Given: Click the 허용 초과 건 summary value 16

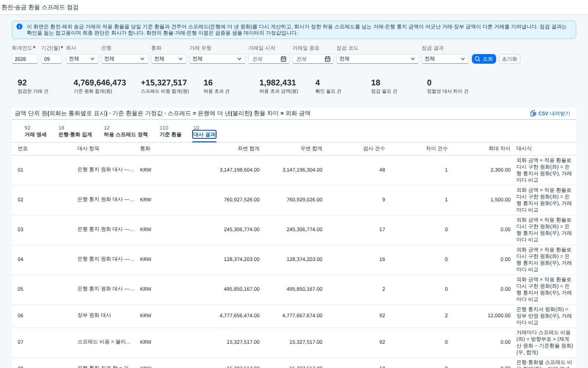Looking at the screenshot, I should tap(208, 83).
